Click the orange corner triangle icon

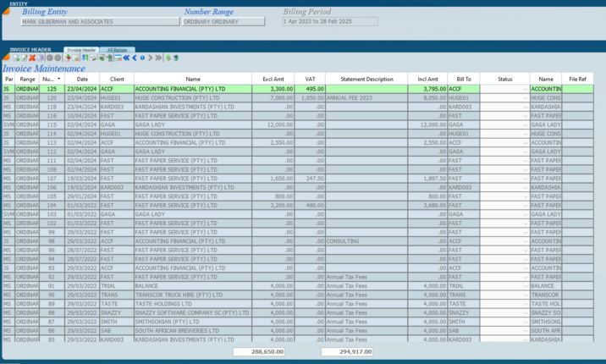pyautogui.click(x=4, y=56)
